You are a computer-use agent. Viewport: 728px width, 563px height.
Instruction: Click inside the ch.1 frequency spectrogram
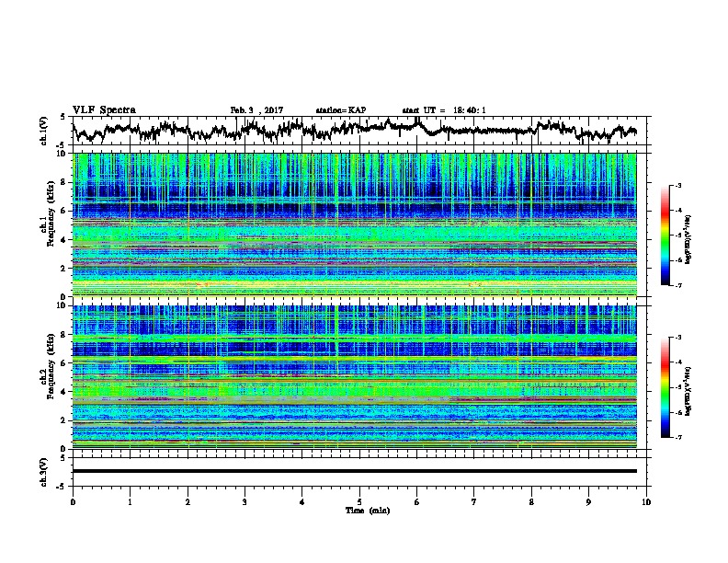click(x=355, y=224)
